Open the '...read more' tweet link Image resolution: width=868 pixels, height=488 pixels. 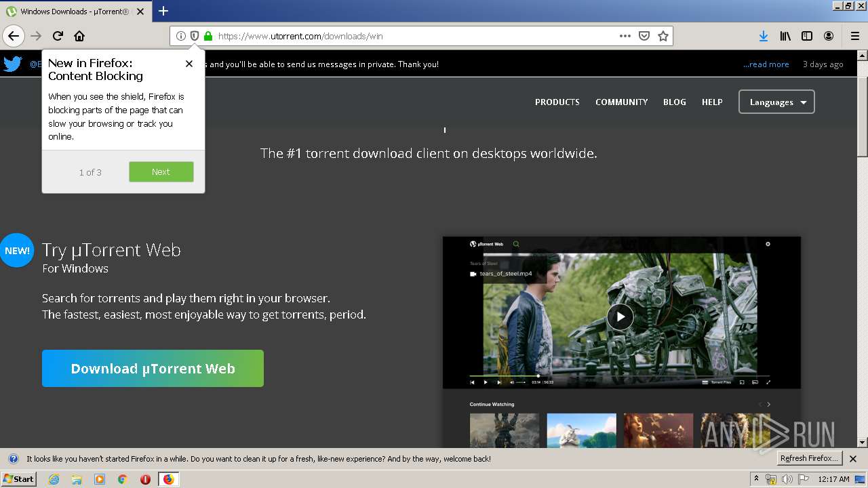766,64
